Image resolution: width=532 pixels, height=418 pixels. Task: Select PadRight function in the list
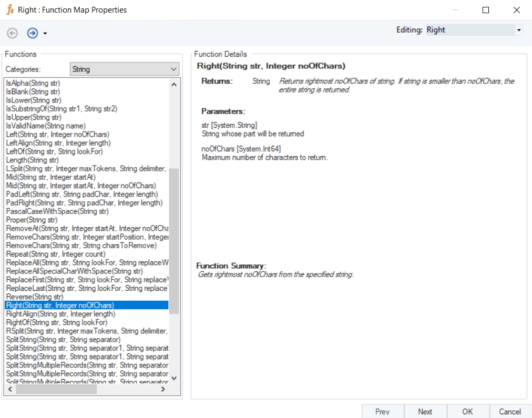pyautogui.click(x=87, y=202)
